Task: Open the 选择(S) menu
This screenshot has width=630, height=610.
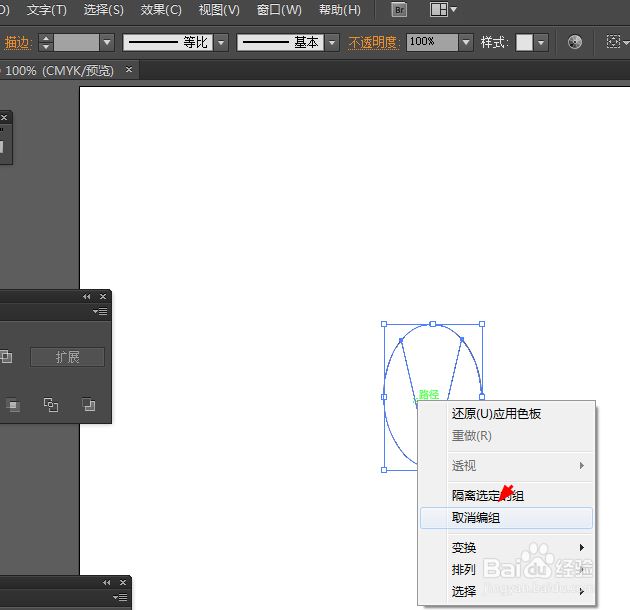Action: tap(104, 10)
